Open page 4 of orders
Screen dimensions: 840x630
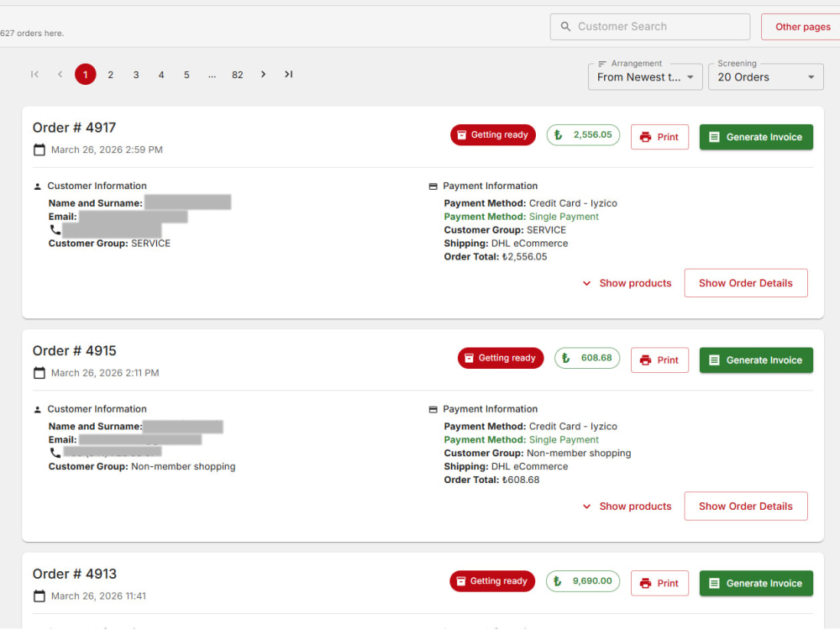pos(161,75)
